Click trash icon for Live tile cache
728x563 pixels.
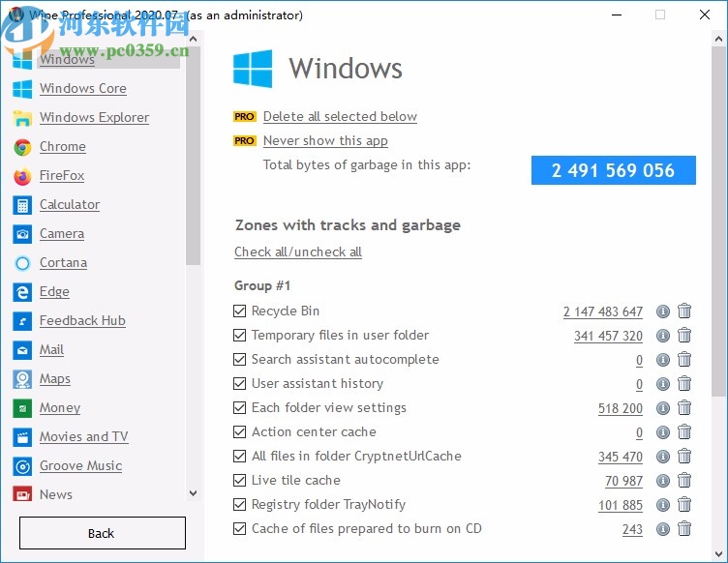point(684,480)
